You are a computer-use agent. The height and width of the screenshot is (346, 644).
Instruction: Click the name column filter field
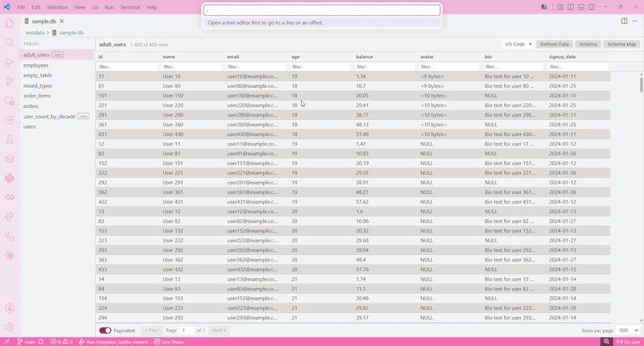(192, 67)
